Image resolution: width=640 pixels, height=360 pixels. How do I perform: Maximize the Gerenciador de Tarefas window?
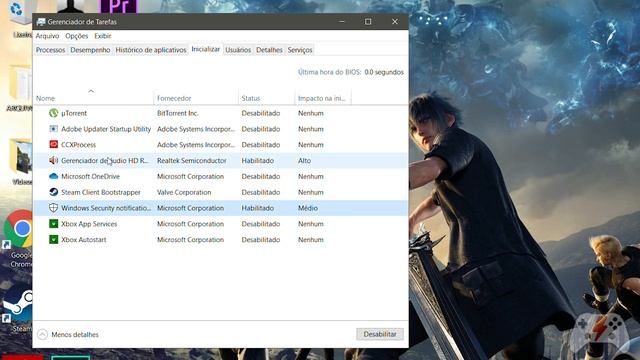368,22
